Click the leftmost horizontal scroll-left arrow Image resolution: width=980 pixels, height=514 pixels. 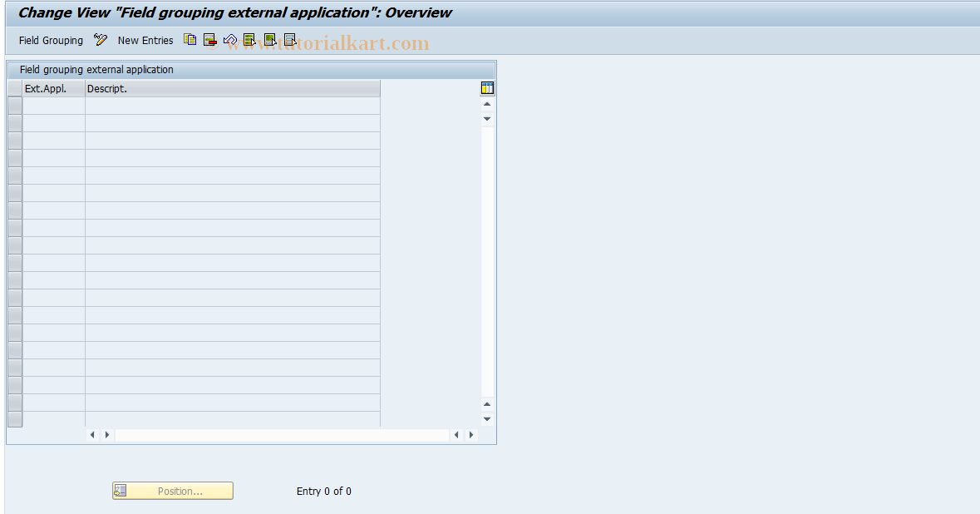coord(92,435)
